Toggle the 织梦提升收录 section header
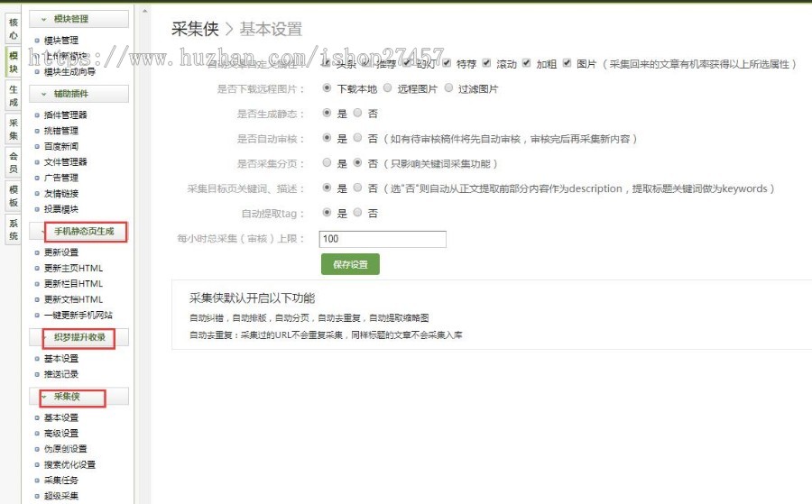 [x=78, y=337]
